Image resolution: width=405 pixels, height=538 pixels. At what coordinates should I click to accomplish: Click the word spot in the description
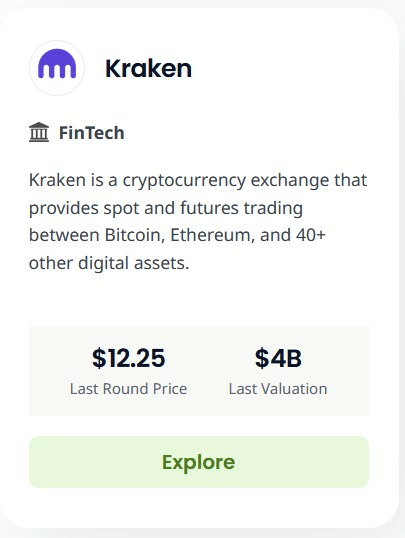[122, 209]
